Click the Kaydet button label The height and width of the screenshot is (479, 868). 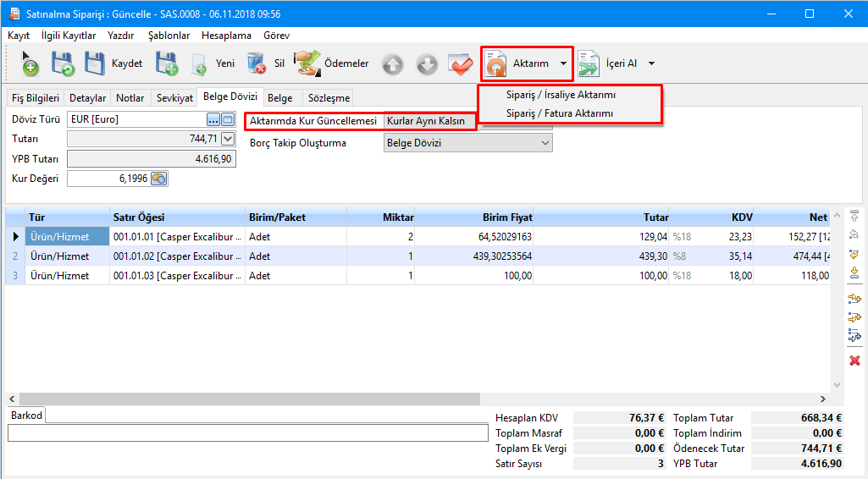point(127,63)
